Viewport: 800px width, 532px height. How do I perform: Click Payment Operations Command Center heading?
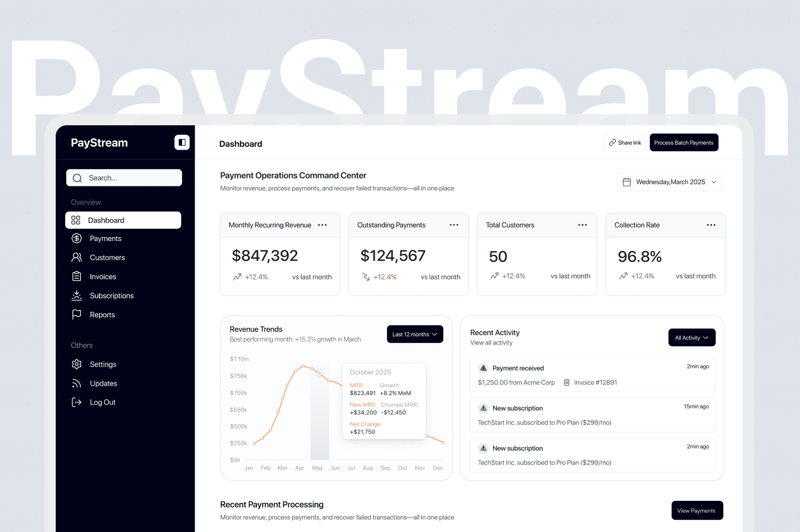pos(293,175)
